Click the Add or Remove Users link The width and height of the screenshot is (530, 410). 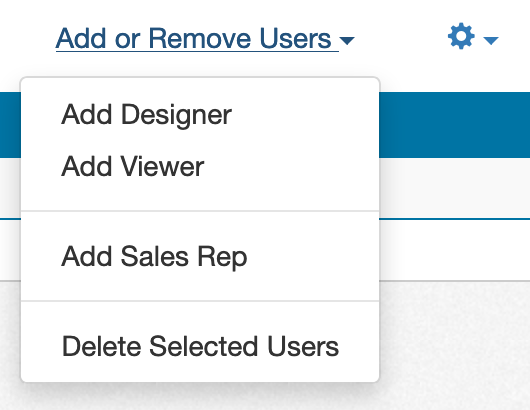point(197,39)
